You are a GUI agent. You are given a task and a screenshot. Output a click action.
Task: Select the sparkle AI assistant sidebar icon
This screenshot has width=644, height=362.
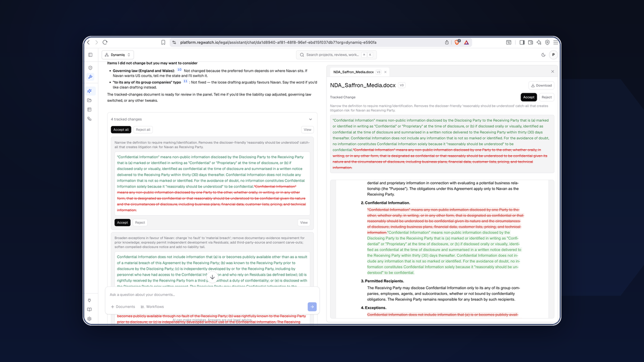pyautogui.click(x=90, y=91)
